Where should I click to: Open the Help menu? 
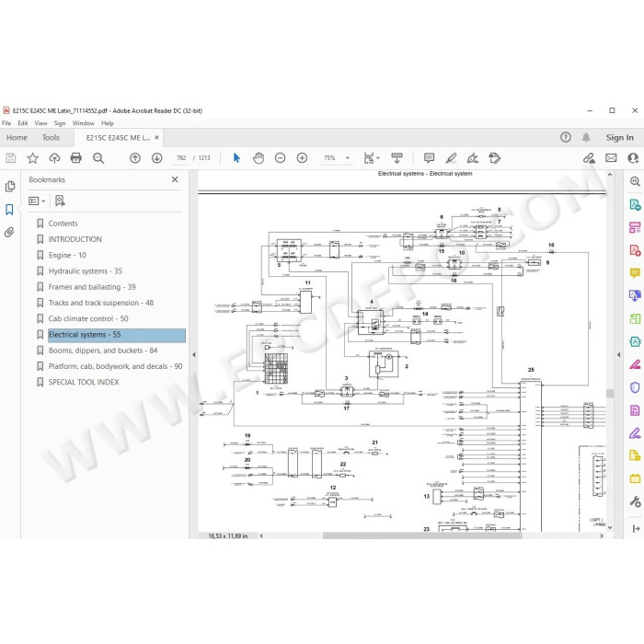tap(108, 123)
